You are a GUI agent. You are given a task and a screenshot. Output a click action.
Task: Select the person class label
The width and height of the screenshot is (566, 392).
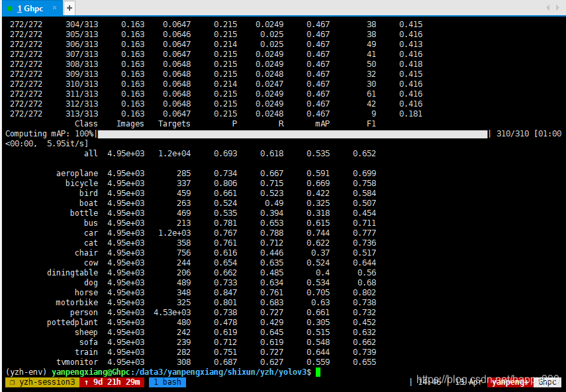[x=84, y=313]
